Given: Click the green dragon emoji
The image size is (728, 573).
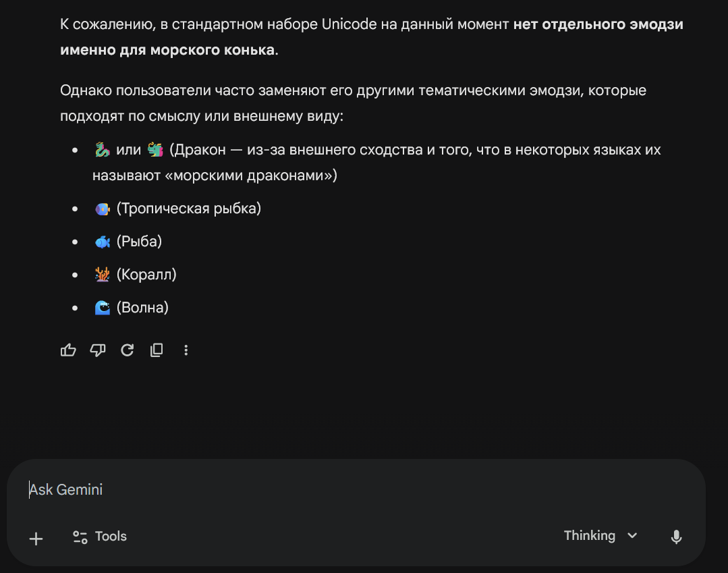Looking at the screenshot, I should (x=102, y=150).
